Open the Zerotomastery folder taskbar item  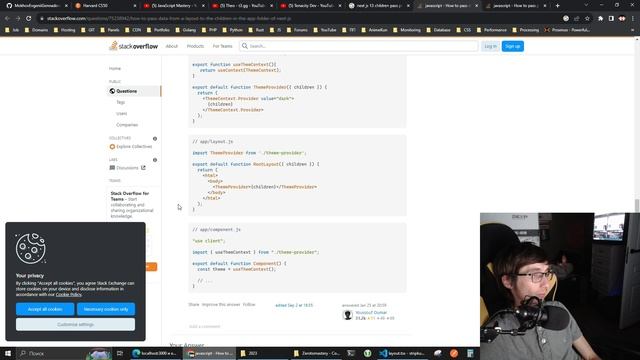tap(317, 353)
